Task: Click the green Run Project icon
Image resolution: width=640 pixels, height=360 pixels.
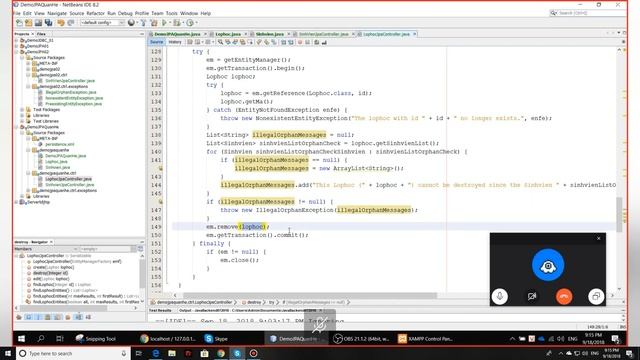Action: (x=164, y=23)
